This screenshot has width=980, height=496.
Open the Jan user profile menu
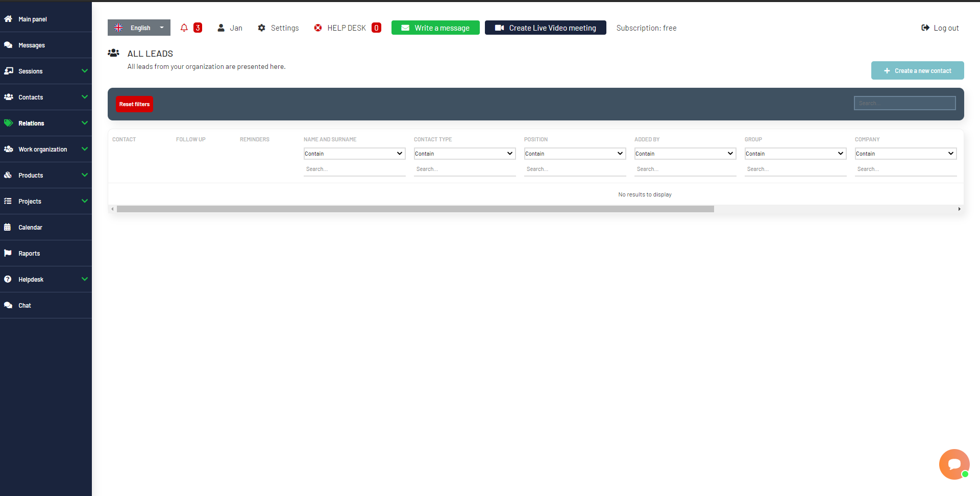click(x=229, y=28)
